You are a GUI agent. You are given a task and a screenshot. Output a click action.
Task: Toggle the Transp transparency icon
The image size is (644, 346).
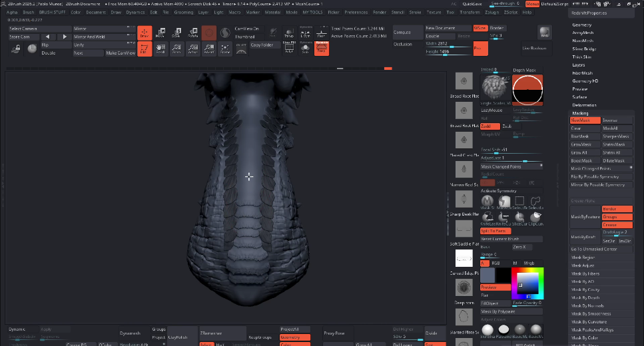[x=289, y=33]
